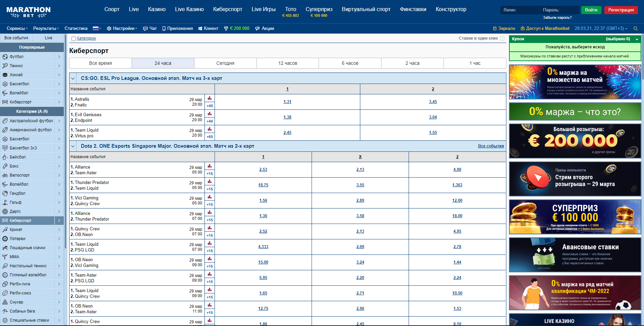
Task: Collapse the Dota 2 Singapore Major section
Action: point(73,146)
